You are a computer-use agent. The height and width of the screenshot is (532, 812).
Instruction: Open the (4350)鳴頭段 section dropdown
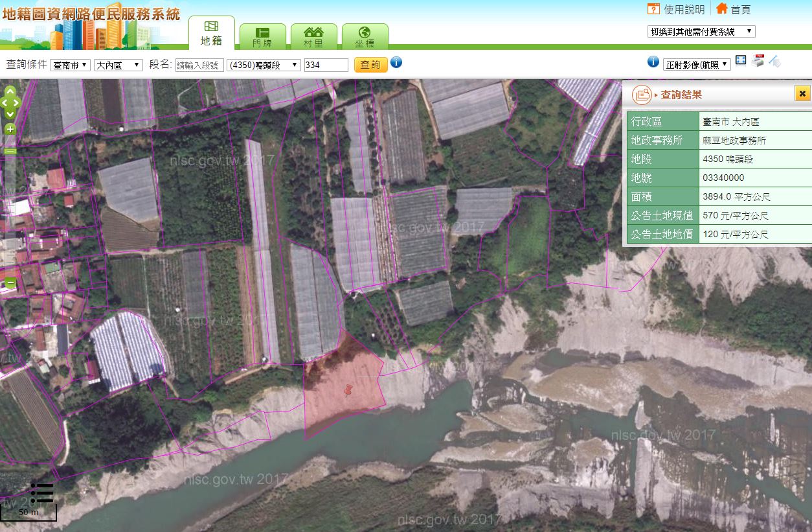click(x=264, y=65)
